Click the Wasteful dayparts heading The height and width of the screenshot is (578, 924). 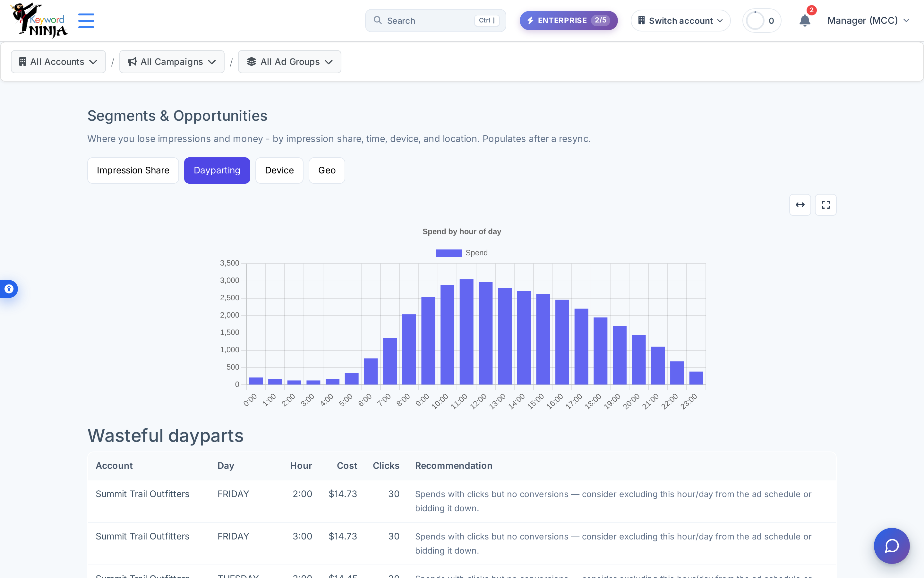click(x=165, y=435)
